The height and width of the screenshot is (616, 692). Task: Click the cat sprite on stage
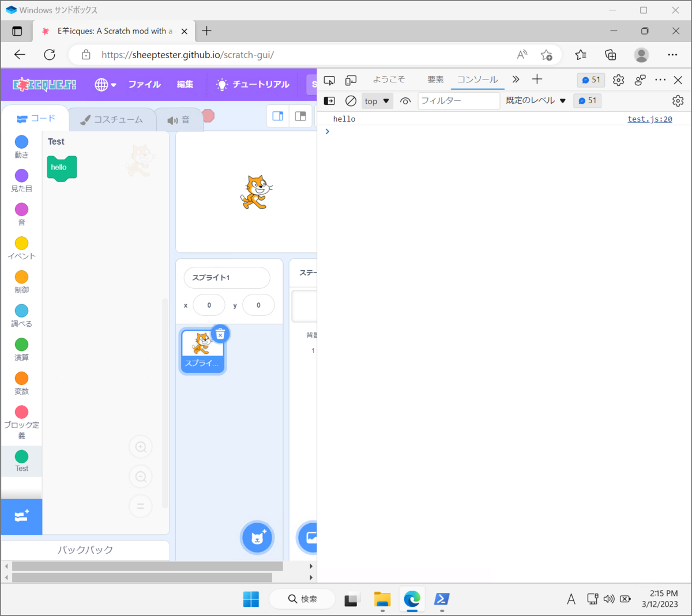(x=255, y=192)
